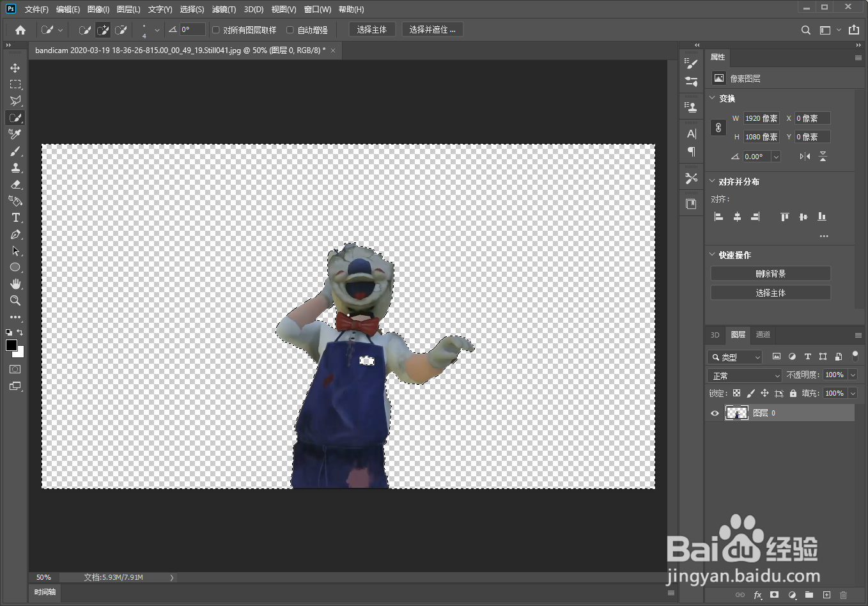The image size is (868, 606).
Task: Open the 填充 fill dropdown arrow
Action: click(853, 394)
